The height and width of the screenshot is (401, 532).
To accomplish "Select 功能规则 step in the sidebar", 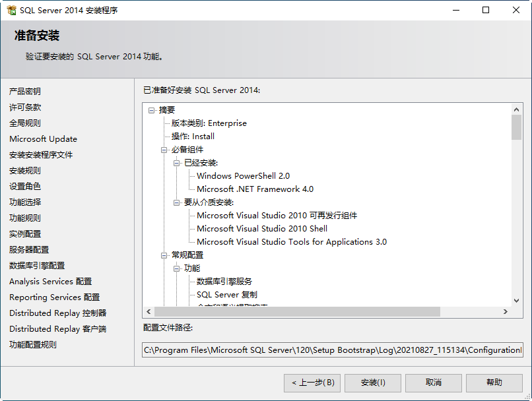I will 25,218.
